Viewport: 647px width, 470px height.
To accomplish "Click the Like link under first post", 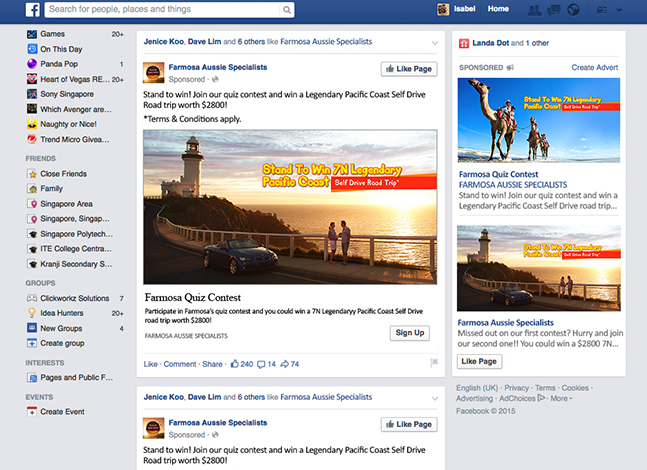I will tap(150, 364).
